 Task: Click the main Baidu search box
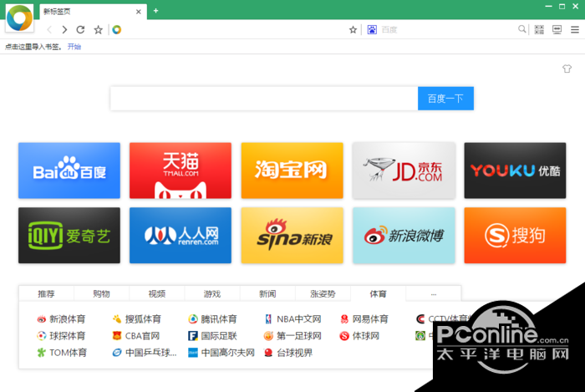pos(264,99)
